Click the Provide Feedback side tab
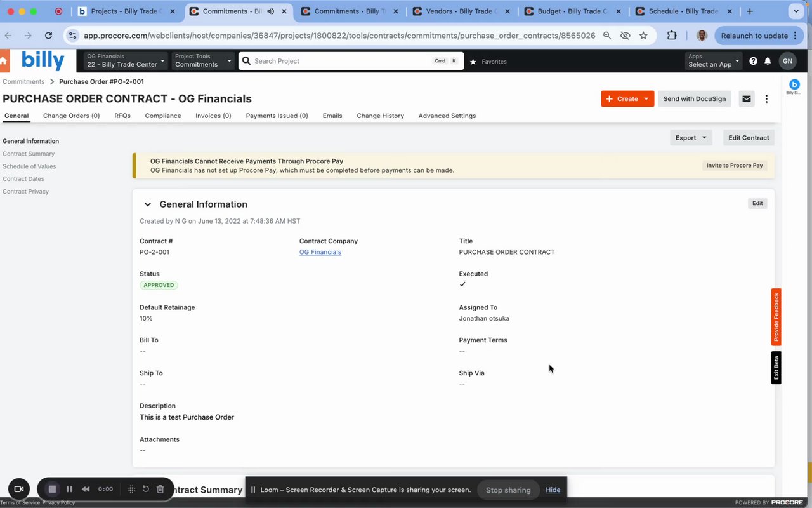Viewport: 812px width, 508px height. pyautogui.click(x=776, y=317)
